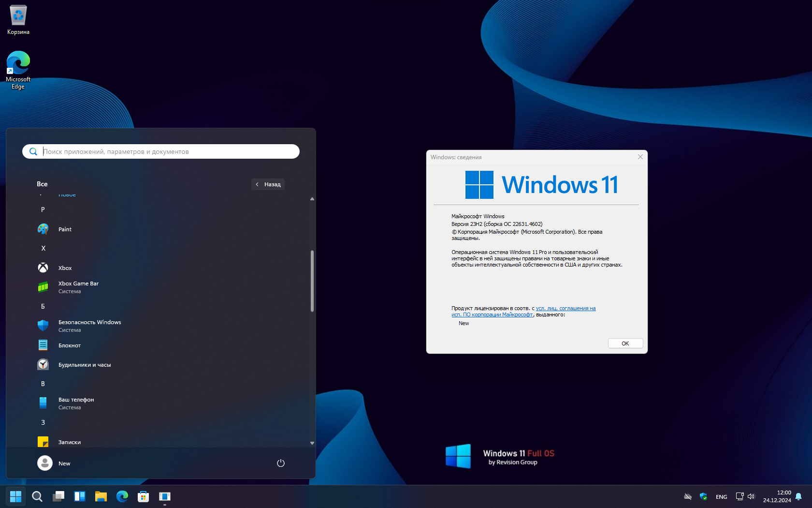Screen dimensions: 812x508
Task: Launch Записки sticky notes app
Action: pos(70,442)
